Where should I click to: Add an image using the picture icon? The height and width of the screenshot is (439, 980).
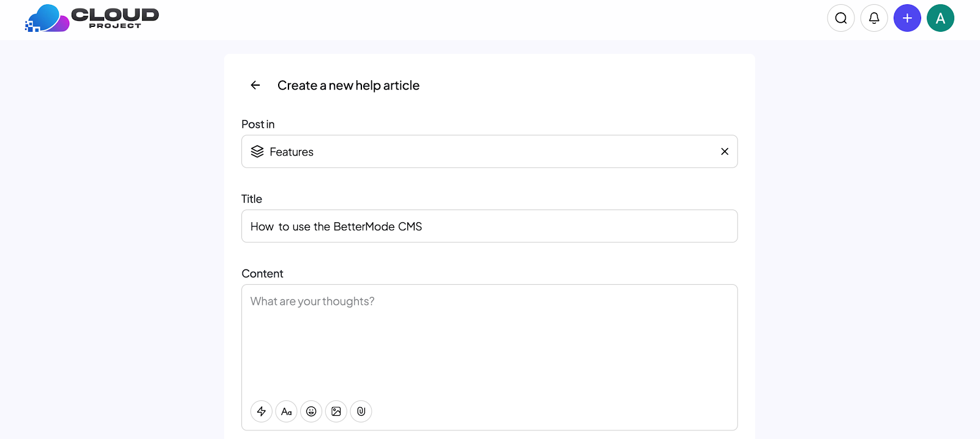[x=336, y=411]
